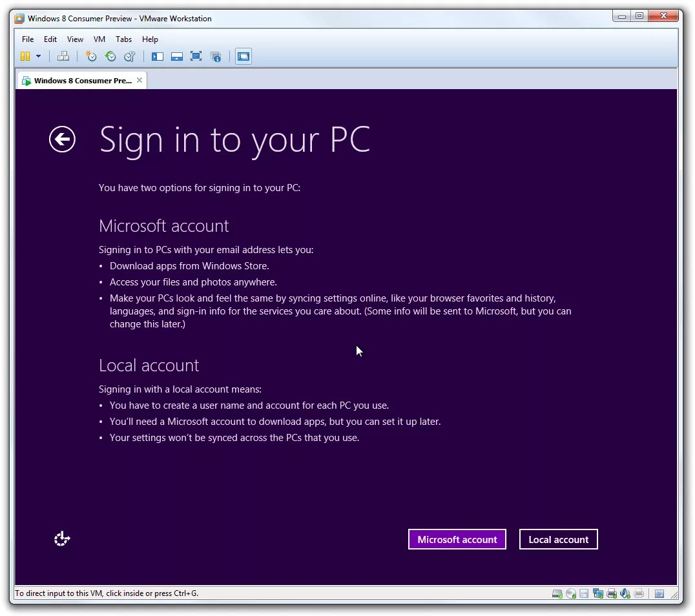Click the 'Microsoft account' section heading
This screenshot has width=695, height=616.
pos(163,226)
